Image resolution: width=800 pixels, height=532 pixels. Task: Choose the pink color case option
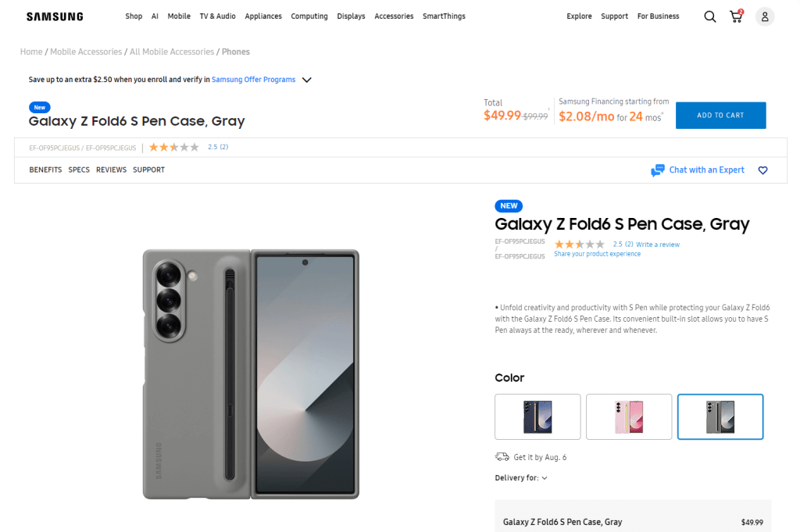629,416
